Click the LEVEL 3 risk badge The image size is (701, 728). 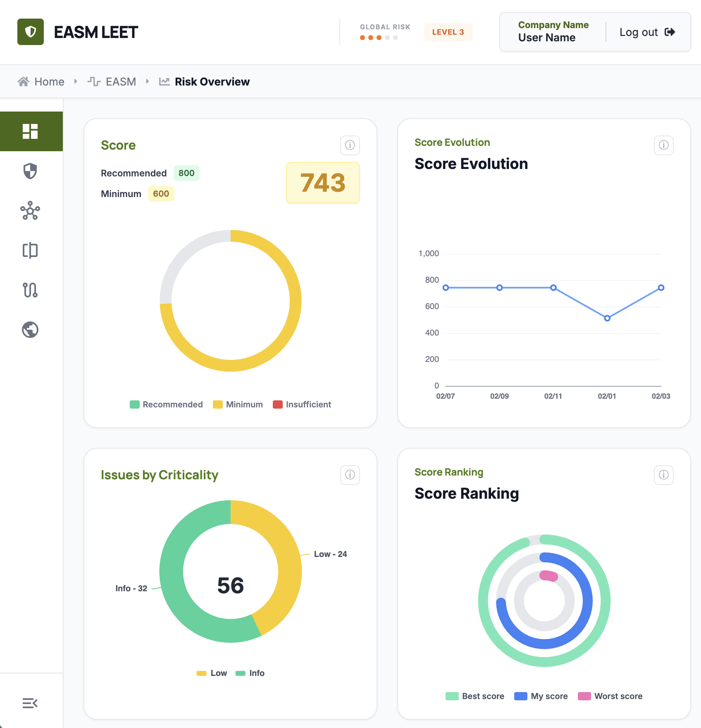[x=448, y=32]
